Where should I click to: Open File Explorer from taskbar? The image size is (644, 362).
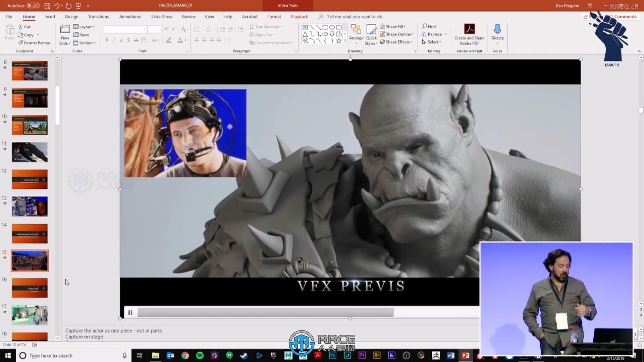(156, 355)
